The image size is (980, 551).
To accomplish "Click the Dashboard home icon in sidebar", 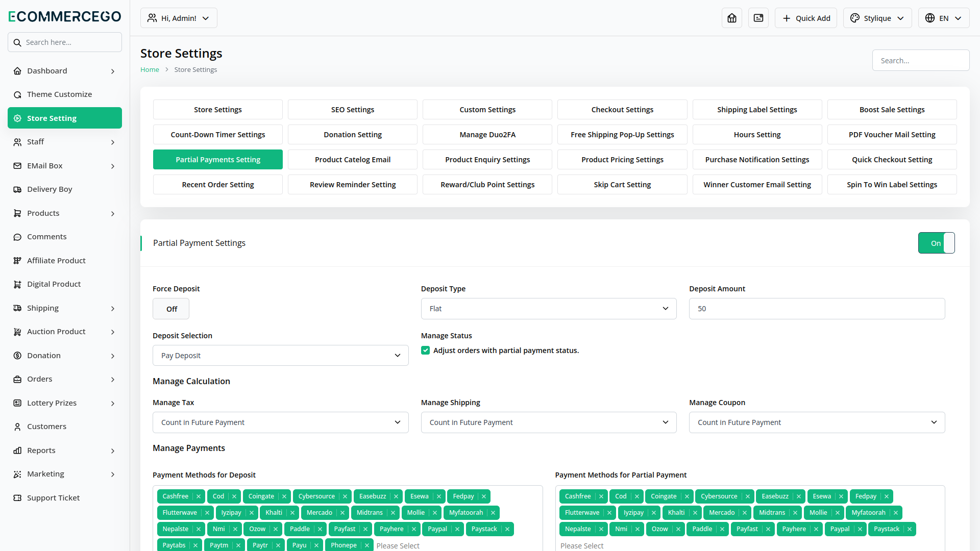I will (17, 71).
